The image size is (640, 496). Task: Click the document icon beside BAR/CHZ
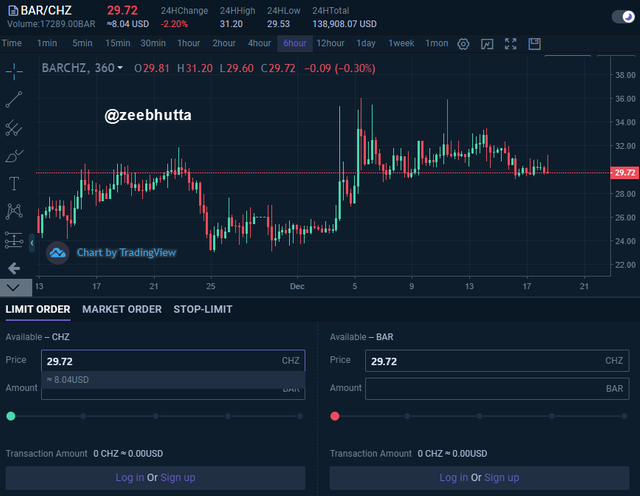(x=13, y=11)
